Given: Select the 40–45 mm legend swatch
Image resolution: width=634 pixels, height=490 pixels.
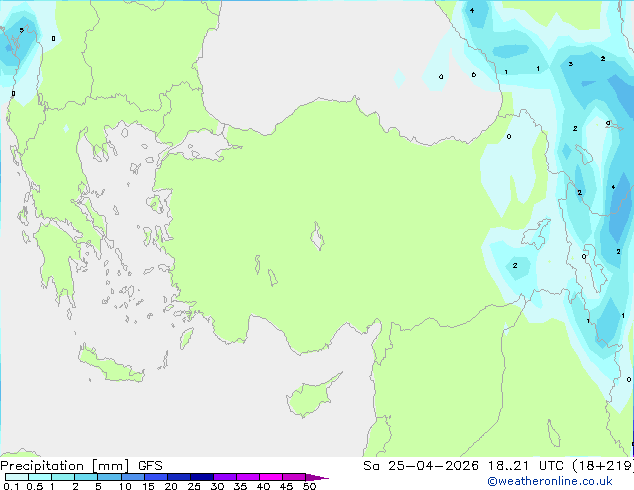Looking at the screenshot, I should pyautogui.click(x=271, y=477).
